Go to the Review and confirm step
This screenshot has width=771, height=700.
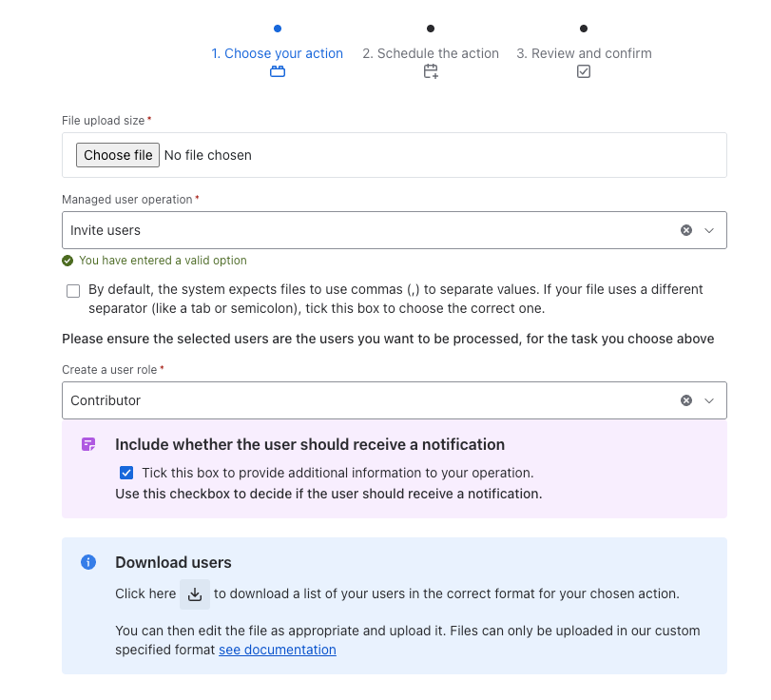point(584,53)
